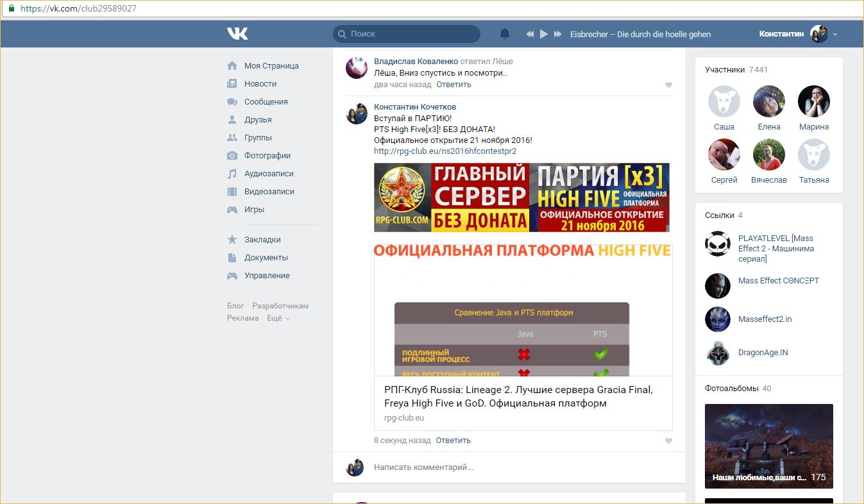The width and height of the screenshot is (864, 504).
Task: Expand the Ещё footer dropdown
Action: (278, 318)
